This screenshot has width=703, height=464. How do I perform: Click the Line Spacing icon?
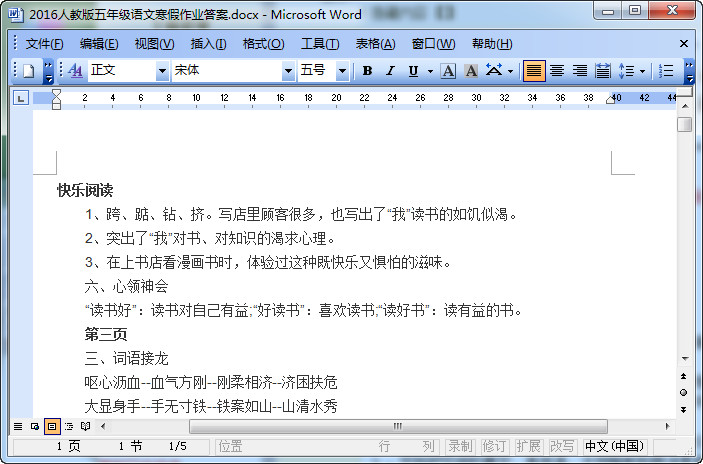click(626, 71)
